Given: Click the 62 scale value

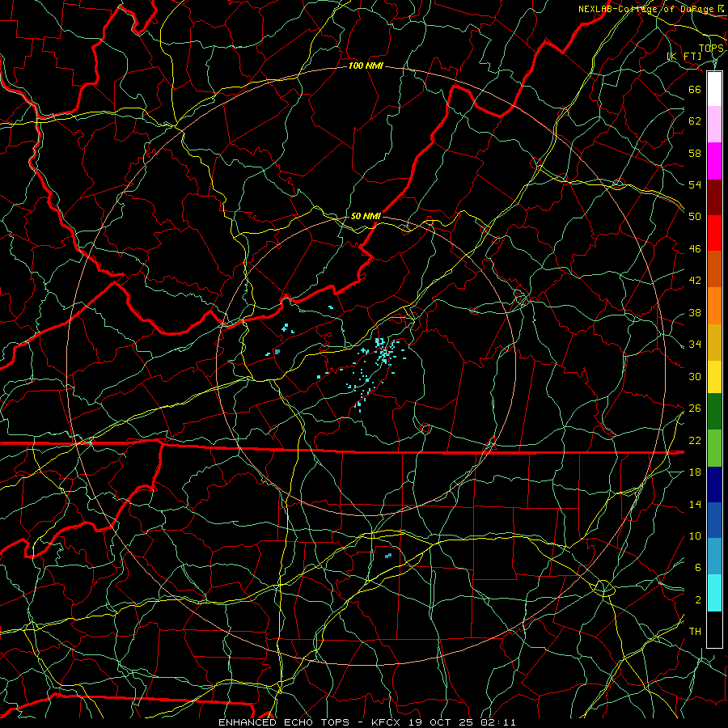Looking at the screenshot, I should (695, 121).
